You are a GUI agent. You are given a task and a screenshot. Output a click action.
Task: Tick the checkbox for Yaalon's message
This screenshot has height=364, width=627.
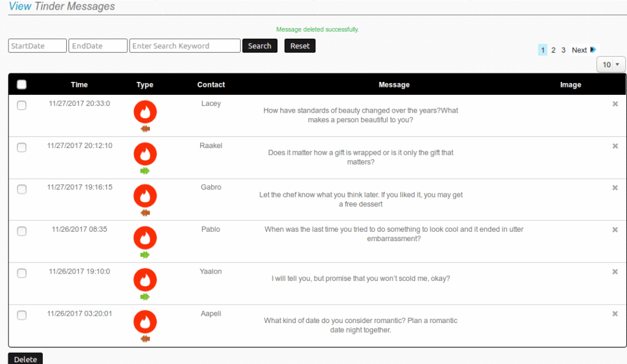pyautogui.click(x=21, y=273)
